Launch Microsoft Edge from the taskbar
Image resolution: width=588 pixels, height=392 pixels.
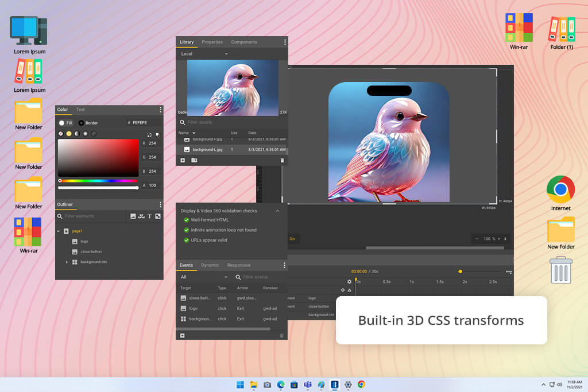(x=280, y=385)
